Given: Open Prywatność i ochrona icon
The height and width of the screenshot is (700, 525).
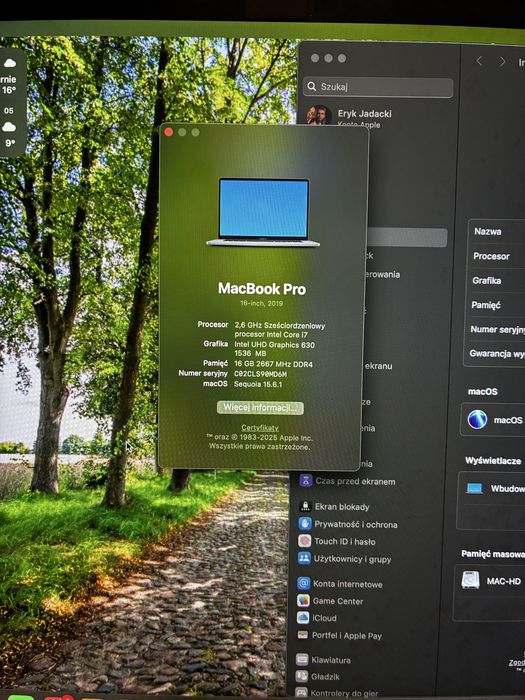Looking at the screenshot, I should [305, 523].
